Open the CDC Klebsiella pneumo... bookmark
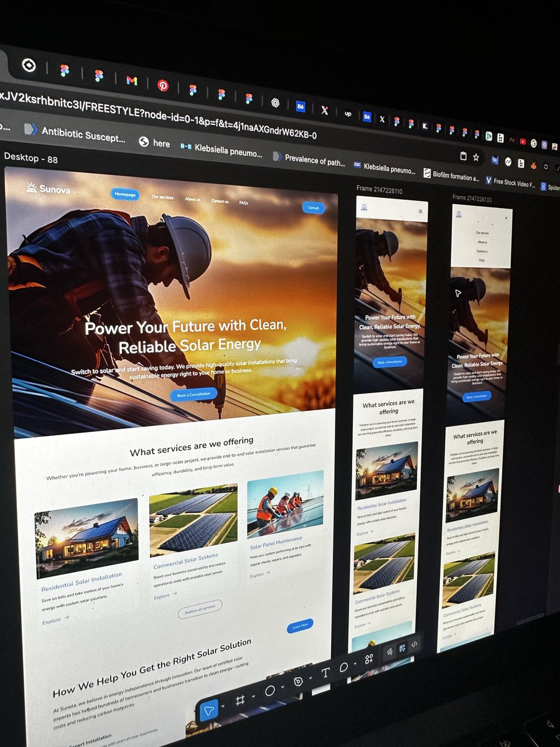 pos(385,168)
